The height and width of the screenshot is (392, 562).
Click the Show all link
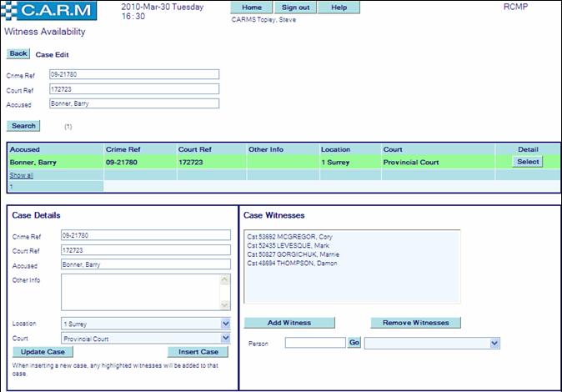point(22,176)
